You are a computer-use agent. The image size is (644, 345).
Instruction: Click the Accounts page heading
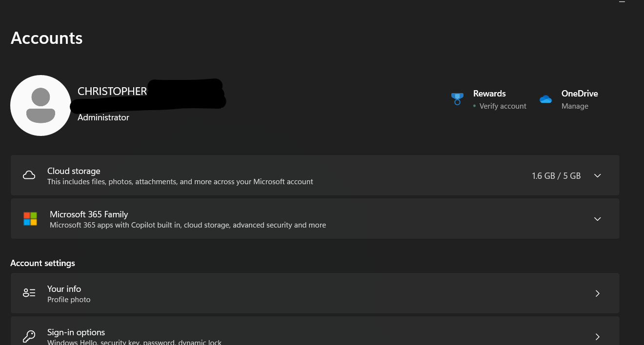coord(47,38)
